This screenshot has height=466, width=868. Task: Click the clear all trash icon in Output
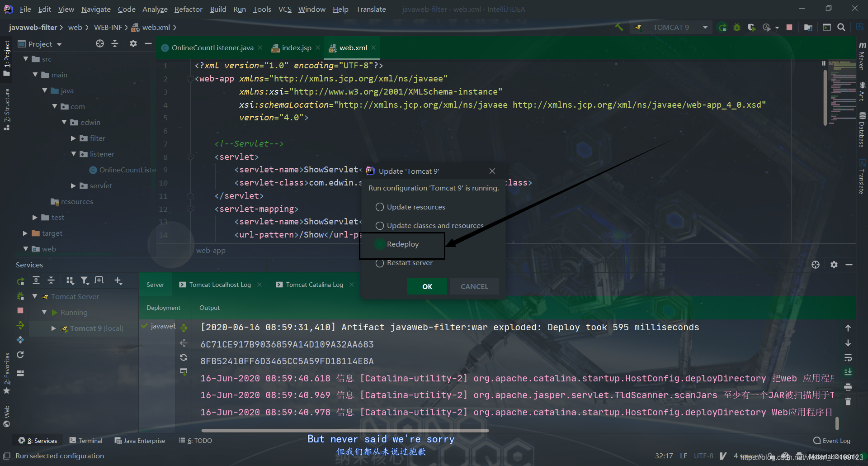[x=848, y=402]
